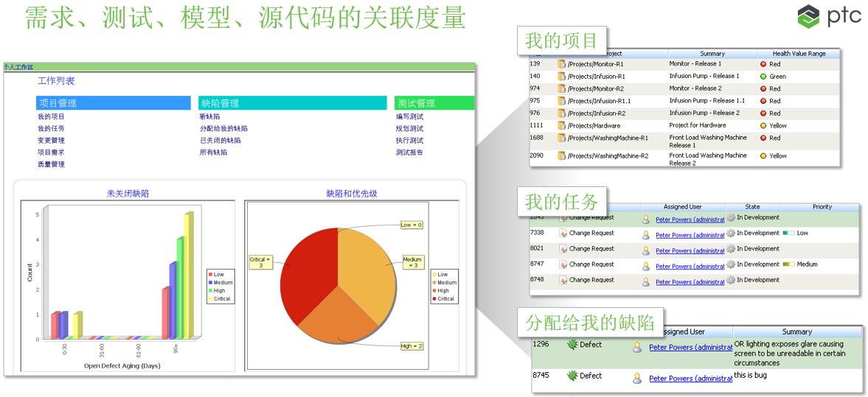
Task: Click the ptc logo
Action: [830, 16]
